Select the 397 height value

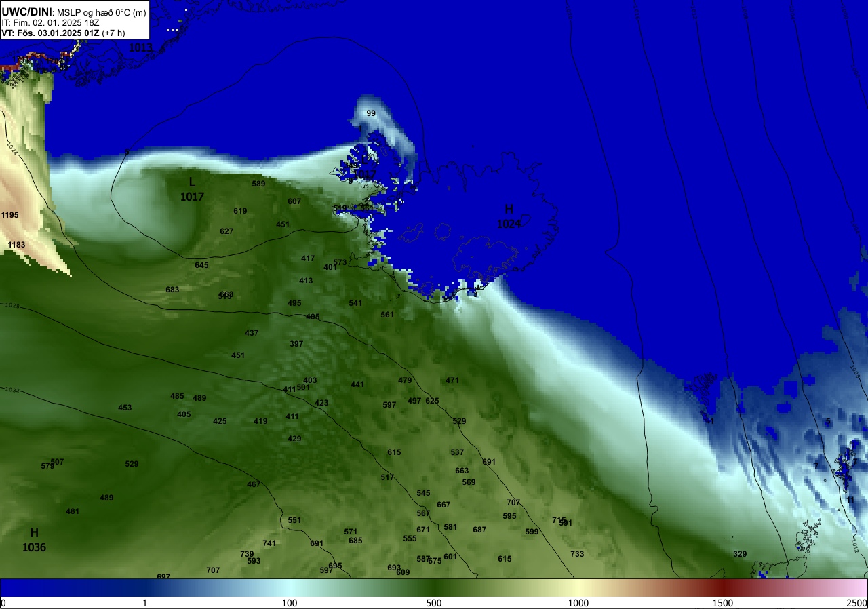pyautogui.click(x=296, y=344)
